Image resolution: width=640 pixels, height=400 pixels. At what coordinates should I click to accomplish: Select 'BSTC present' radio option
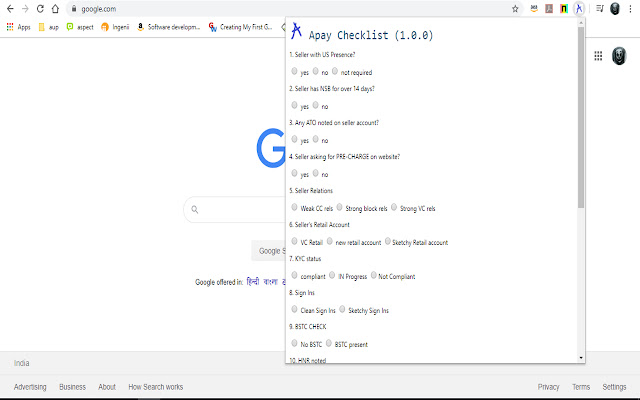tap(328, 343)
